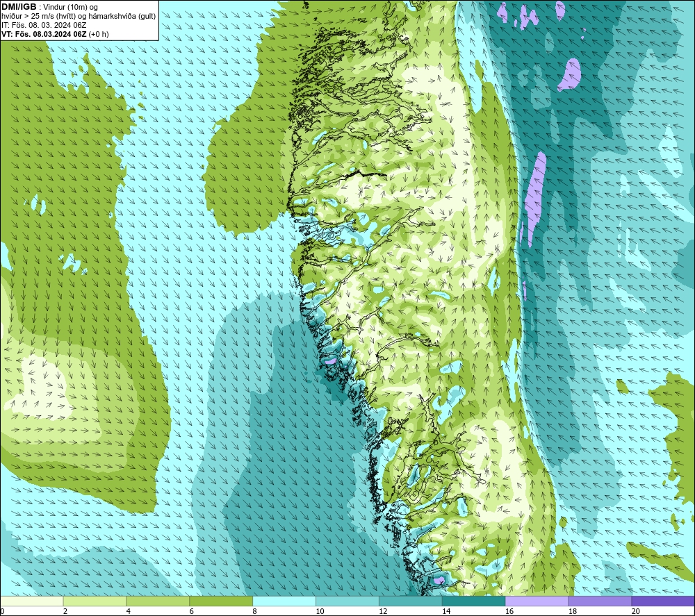Click the 10–12 m/s legend color swatch
The image size is (695, 616).
tap(347, 601)
